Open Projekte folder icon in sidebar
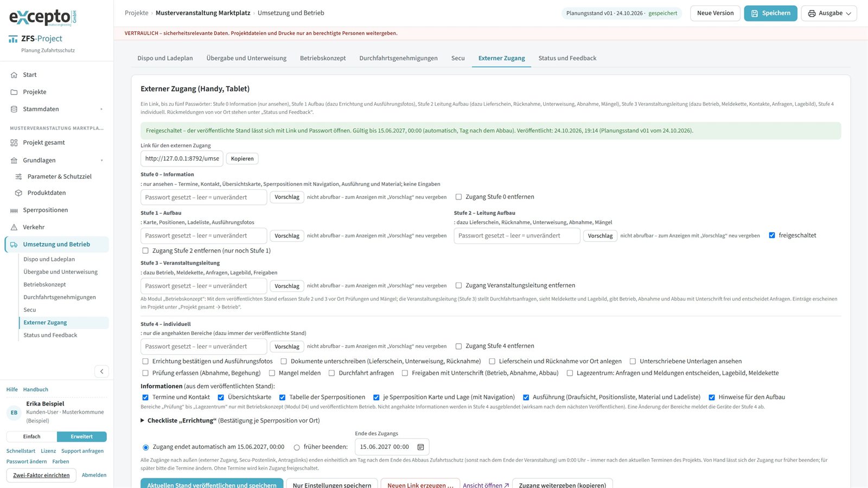Viewport: 868px width, 488px height. point(14,92)
